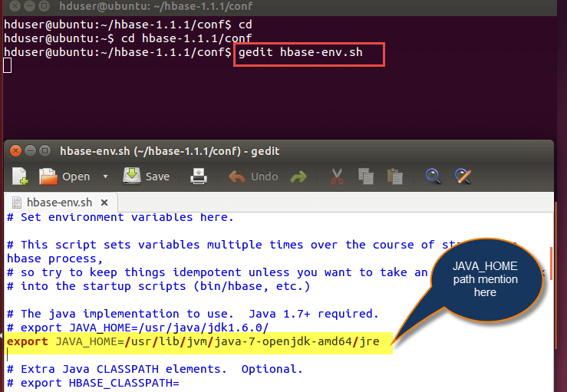This screenshot has height=392, width=567.
Task: Undo the last edit
Action: point(254,176)
